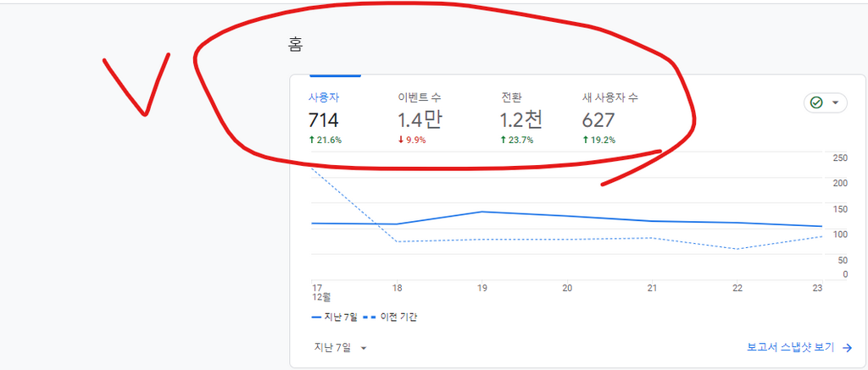Open the 지난 7일 date range dropdown

point(341,348)
